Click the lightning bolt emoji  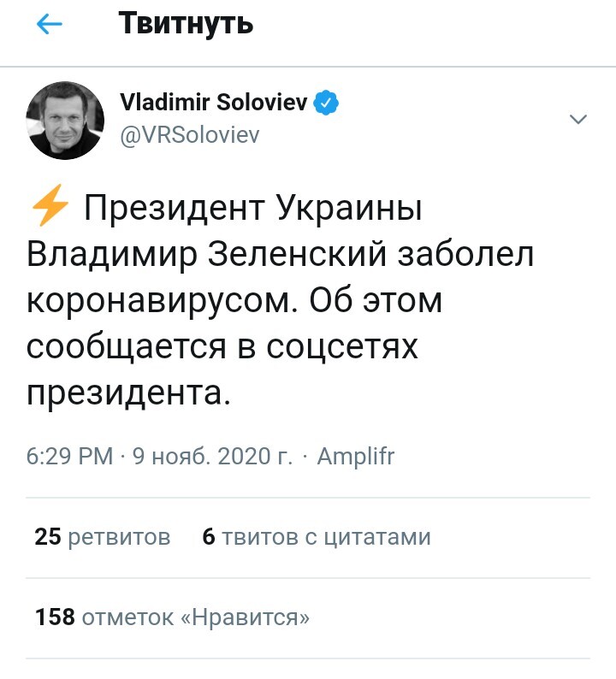[x=49, y=207]
